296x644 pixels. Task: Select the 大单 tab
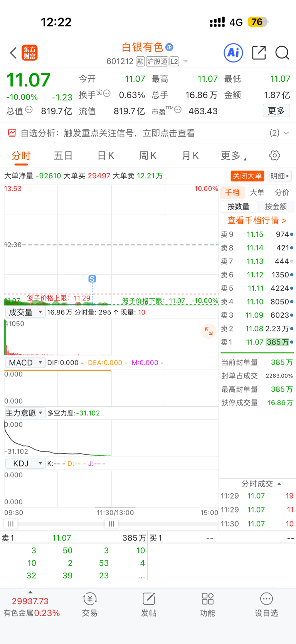pos(257,193)
